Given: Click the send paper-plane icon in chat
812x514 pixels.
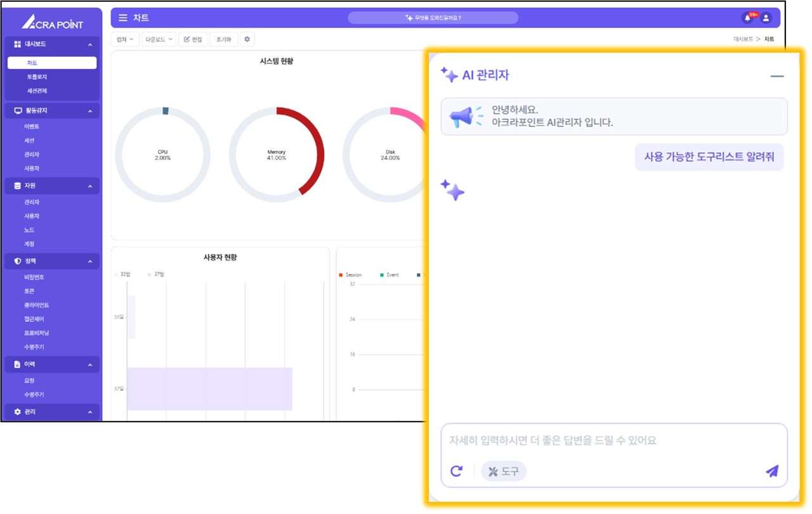Looking at the screenshot, I should click(771, 471).
